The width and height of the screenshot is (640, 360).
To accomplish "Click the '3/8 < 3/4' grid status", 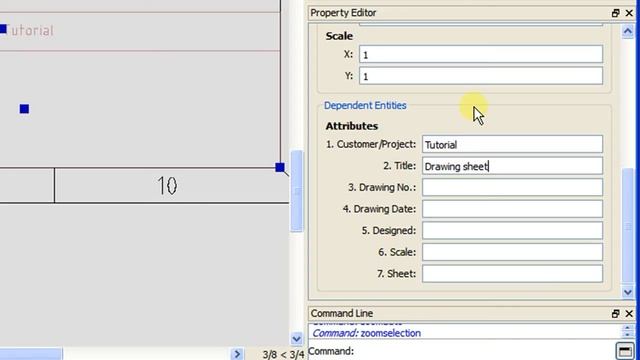I will (283, 354).
